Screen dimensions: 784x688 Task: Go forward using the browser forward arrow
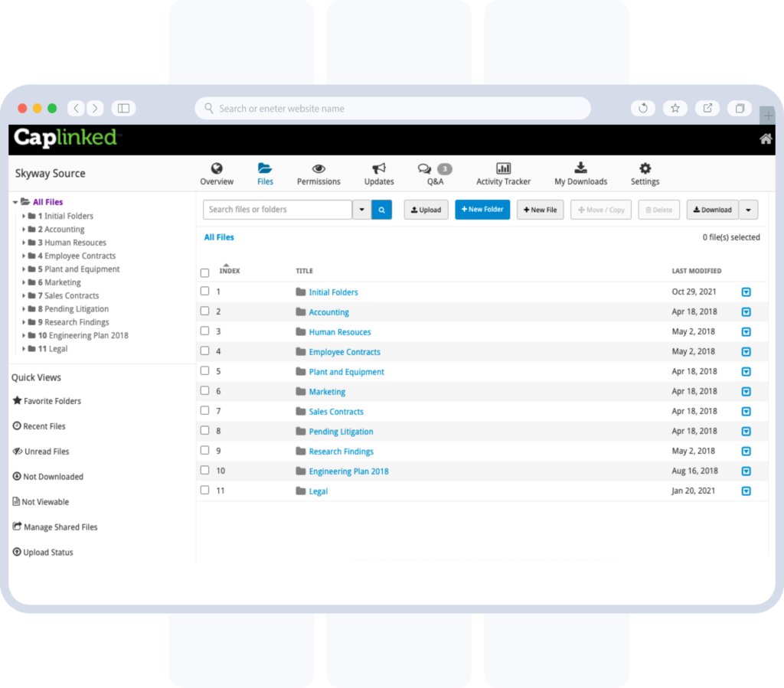(95, 108)
